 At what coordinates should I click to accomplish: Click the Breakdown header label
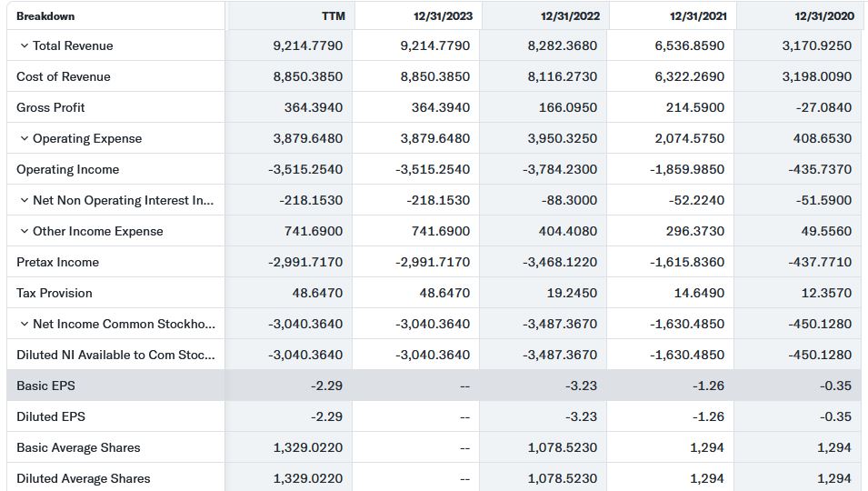coord(45,16)
